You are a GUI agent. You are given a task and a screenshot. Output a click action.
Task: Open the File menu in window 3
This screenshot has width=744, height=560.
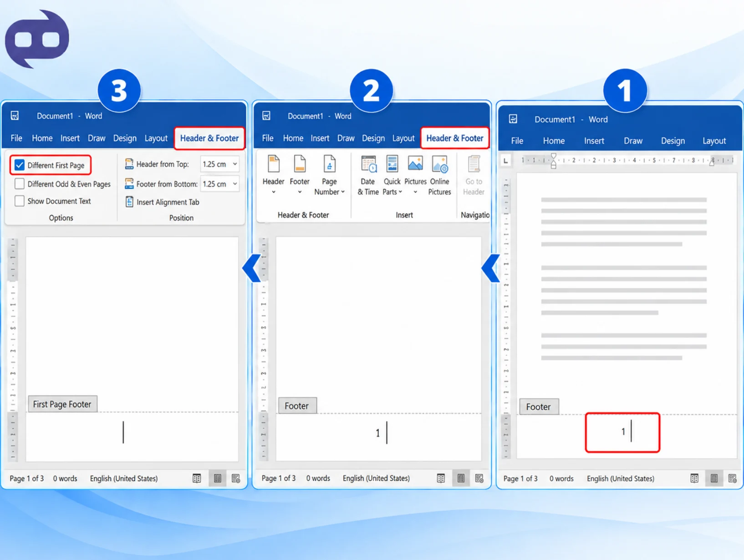click(x=16, y=138)
